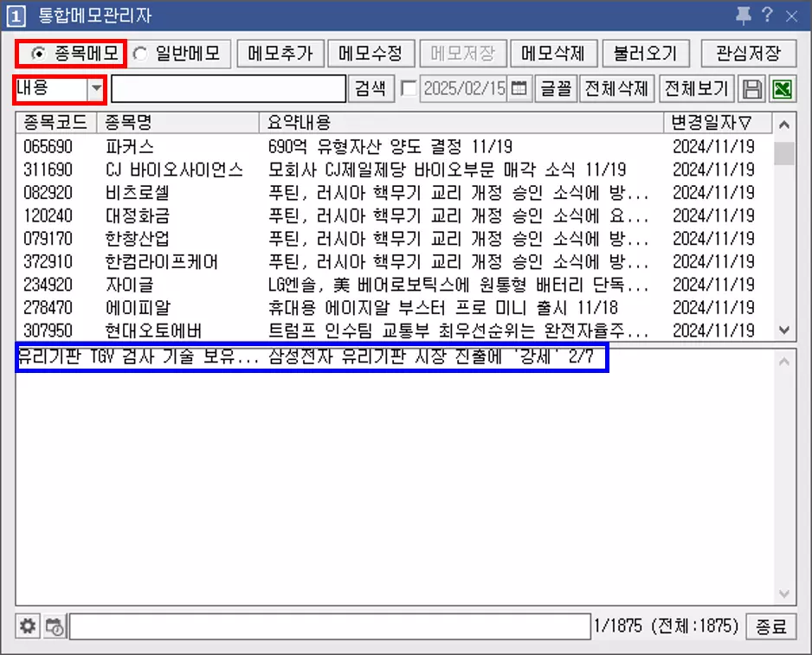Select the 한창산업 row
Image resolution: width=812 pixels, height=655 pixels.
pyautogui.click(x=394, y=239)
